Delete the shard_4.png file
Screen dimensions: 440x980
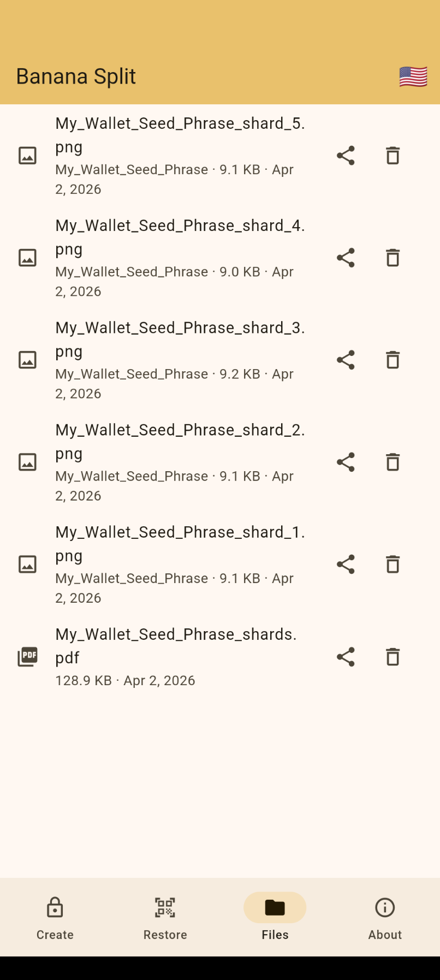pos(393,258)
